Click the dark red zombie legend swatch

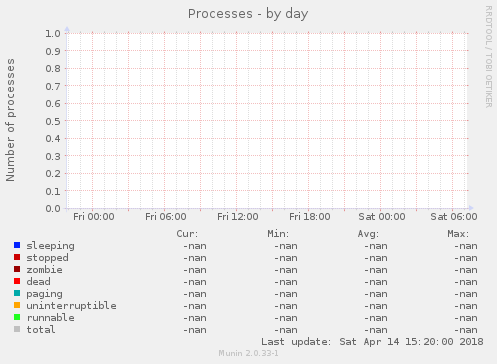tap(17, 269)
